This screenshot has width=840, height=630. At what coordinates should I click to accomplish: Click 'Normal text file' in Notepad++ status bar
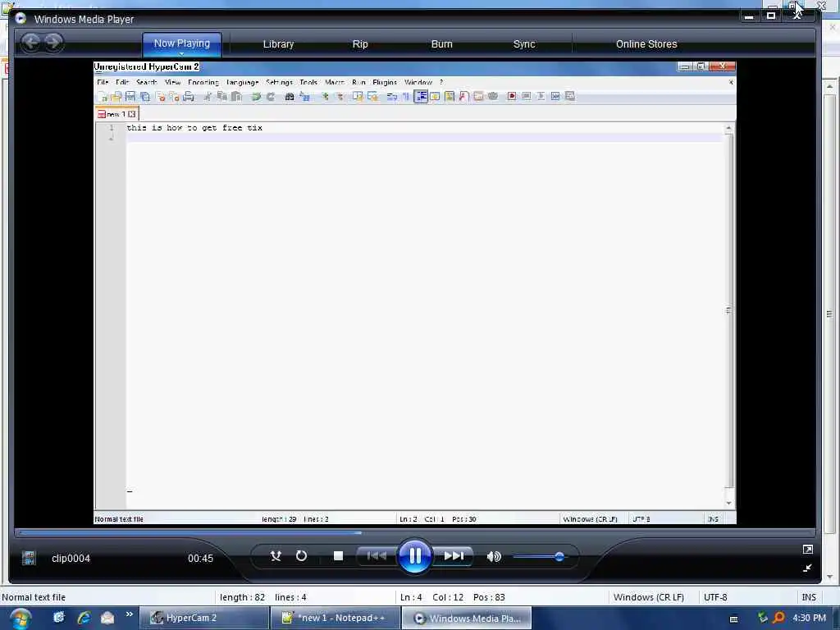pyautogui.click(x=34, y=597)
